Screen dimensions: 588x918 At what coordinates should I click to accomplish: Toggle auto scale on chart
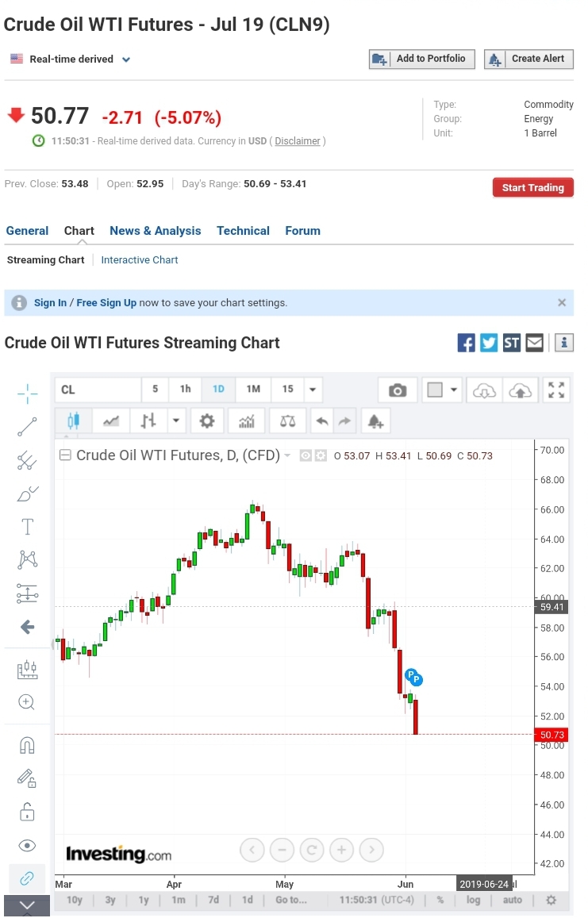point(513,900)
